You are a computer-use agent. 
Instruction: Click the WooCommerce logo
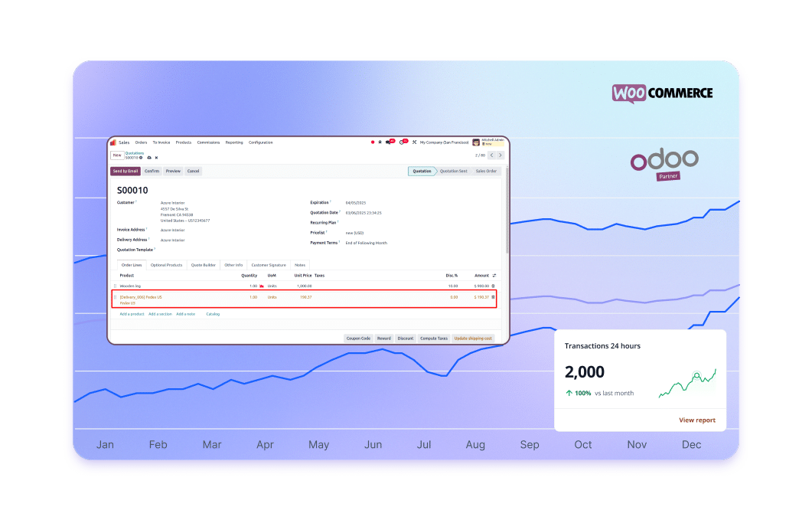point(662,93)
